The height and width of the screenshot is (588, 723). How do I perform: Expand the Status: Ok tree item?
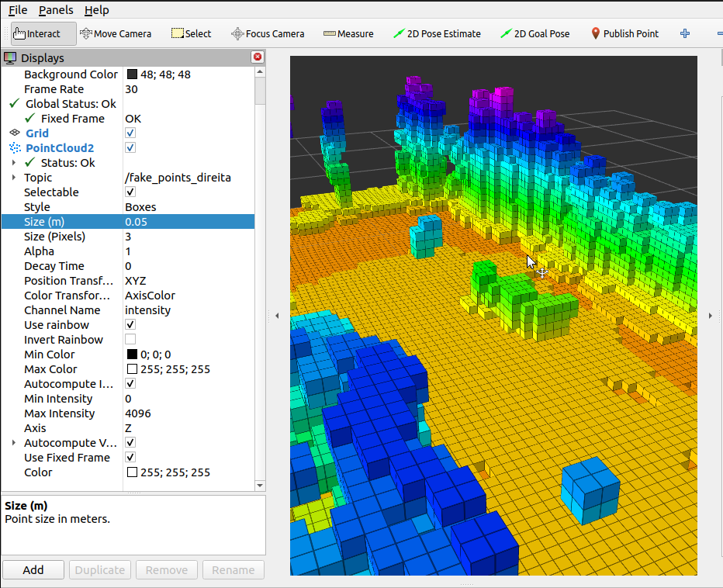tap(14, 163)
